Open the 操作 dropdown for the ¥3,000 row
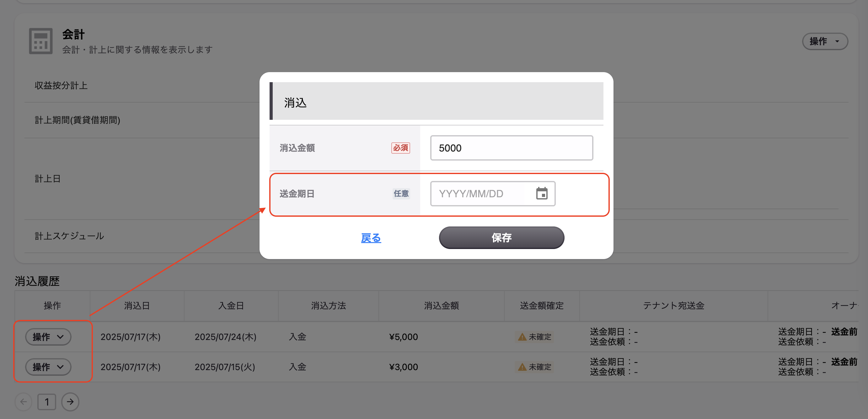Image resolution: width=868 pixels, height=419 pixels. (x=48, y=367)
